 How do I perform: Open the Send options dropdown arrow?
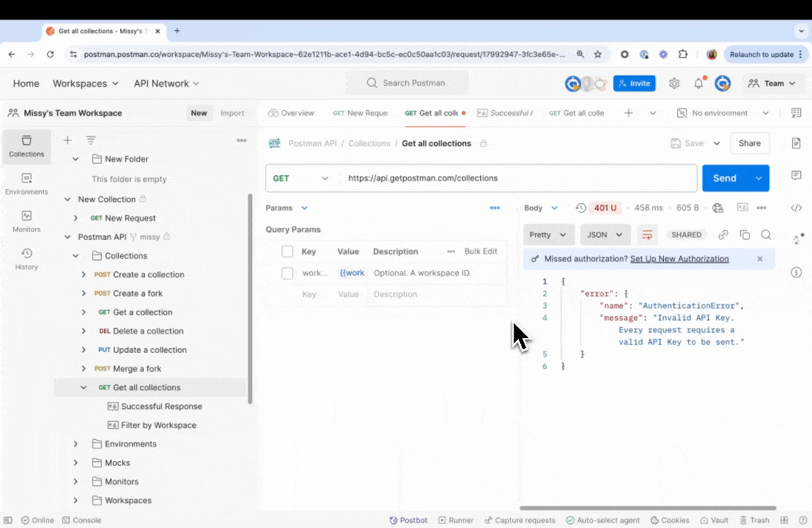(759, 178)
